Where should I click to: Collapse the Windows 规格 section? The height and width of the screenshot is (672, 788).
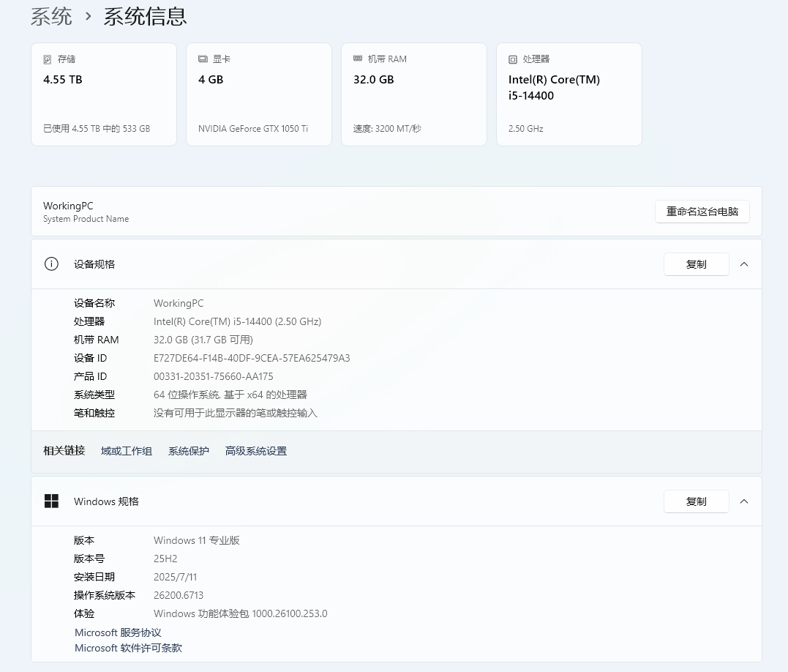(x=744, y=501)
